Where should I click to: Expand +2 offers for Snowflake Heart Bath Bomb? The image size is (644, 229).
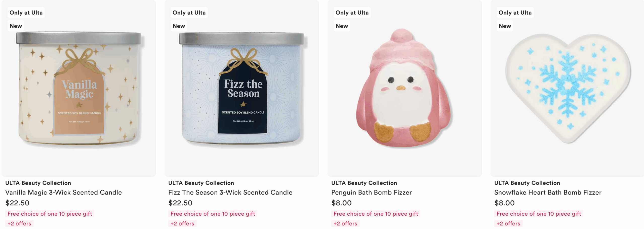tap(508, 223)
